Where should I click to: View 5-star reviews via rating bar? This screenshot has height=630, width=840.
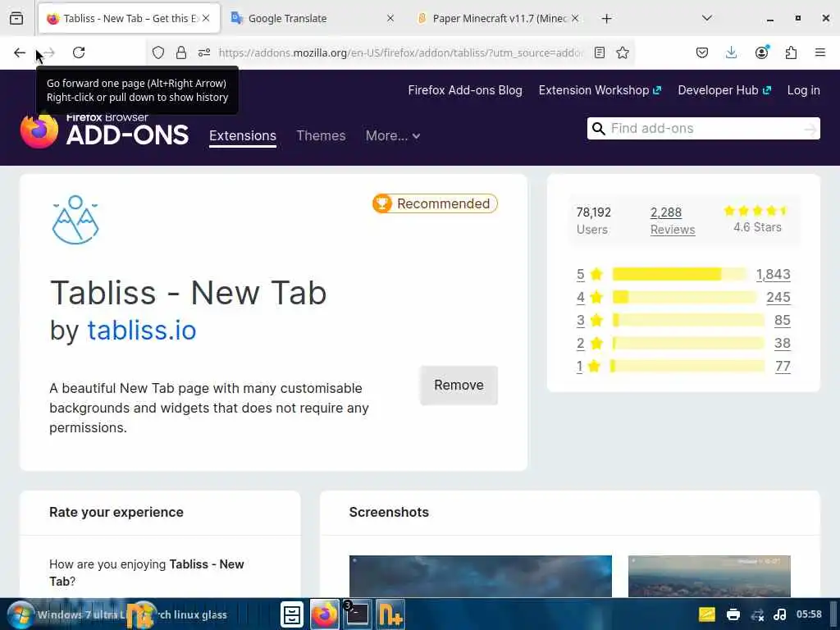(x=680, y=274)
